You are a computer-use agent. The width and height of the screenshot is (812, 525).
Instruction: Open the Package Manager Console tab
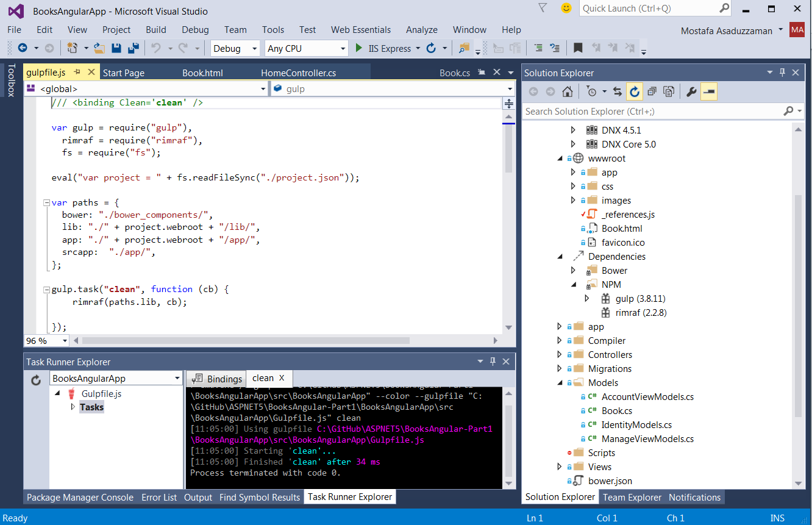click(x=80, y=497)
